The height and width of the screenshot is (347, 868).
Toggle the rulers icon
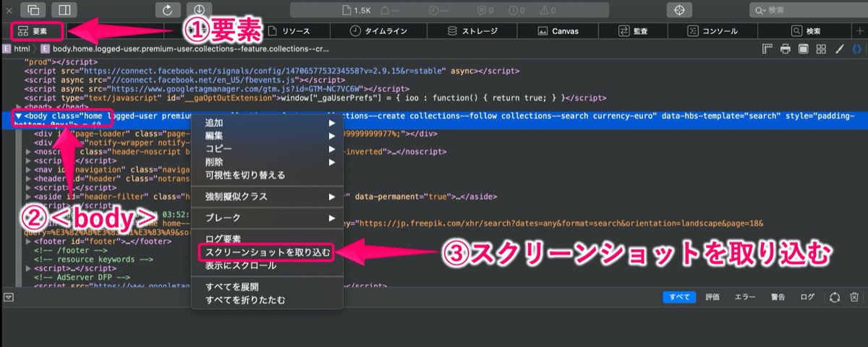coord(768,49)
